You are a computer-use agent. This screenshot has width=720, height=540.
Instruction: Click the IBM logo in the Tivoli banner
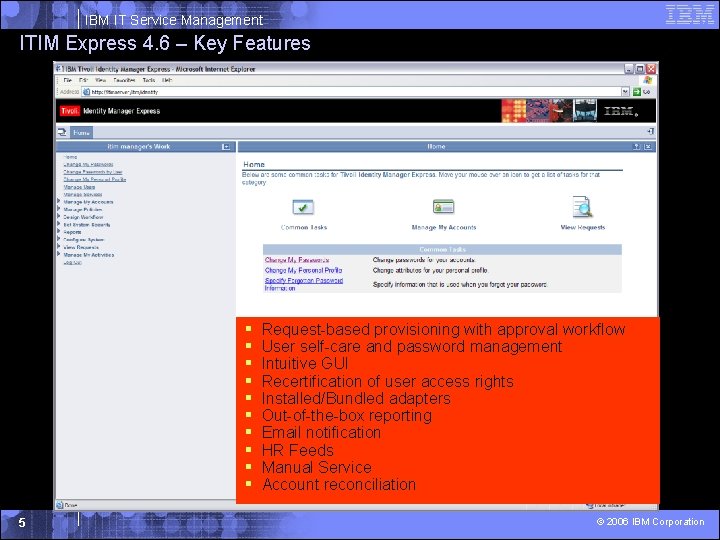coord(621,111)
